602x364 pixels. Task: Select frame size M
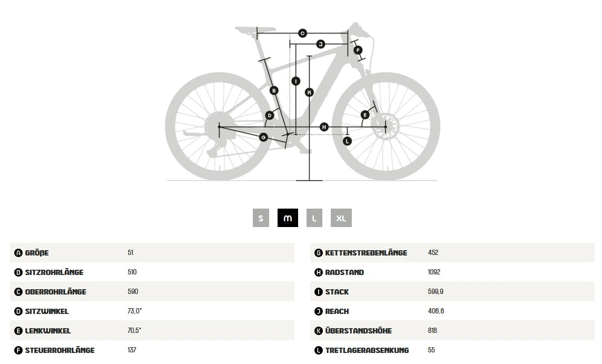tap(288, 218)
